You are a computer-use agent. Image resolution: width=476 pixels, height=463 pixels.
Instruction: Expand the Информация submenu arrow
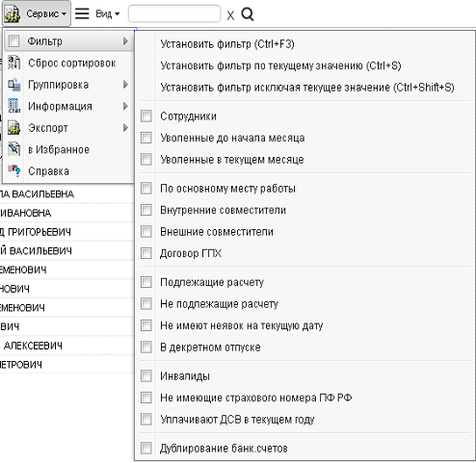125,106
